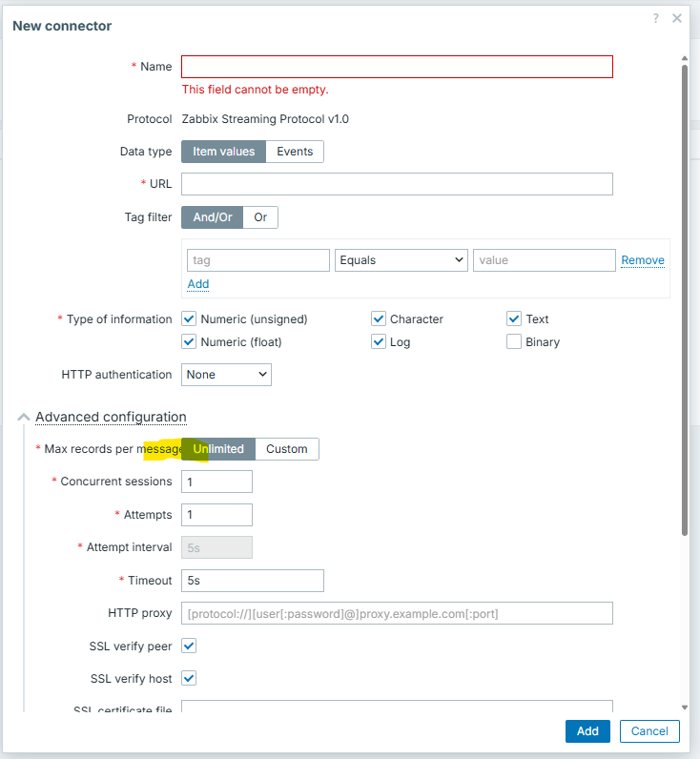
Task: Set Tag filter to Or
Action: pyautogui.click(x=260, y=217)
